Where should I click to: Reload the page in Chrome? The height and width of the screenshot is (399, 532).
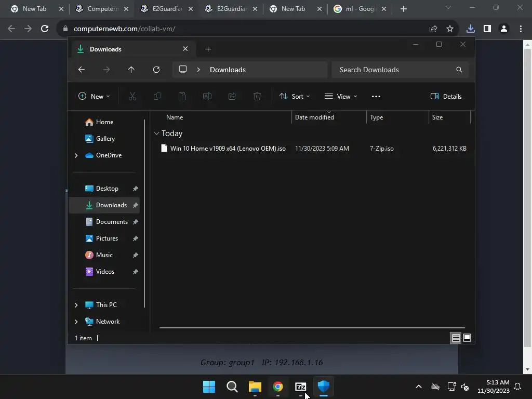coord(45,29)
